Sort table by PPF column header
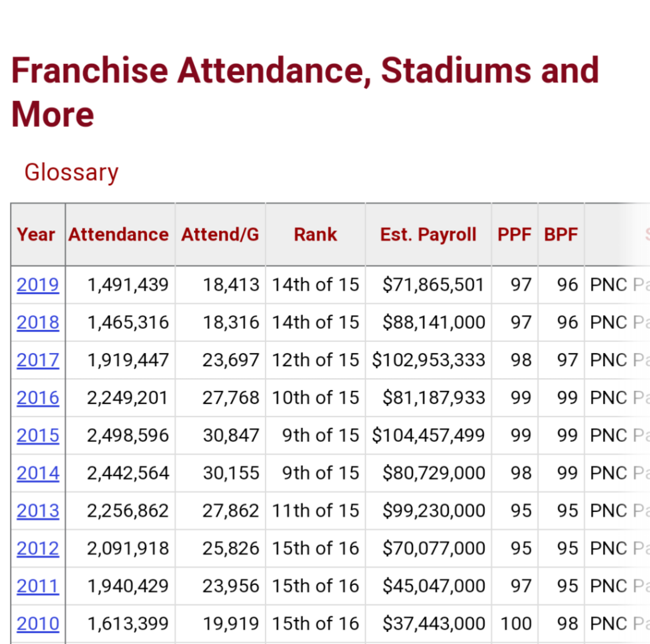650x644 pixels. click(x=514, y=235)
